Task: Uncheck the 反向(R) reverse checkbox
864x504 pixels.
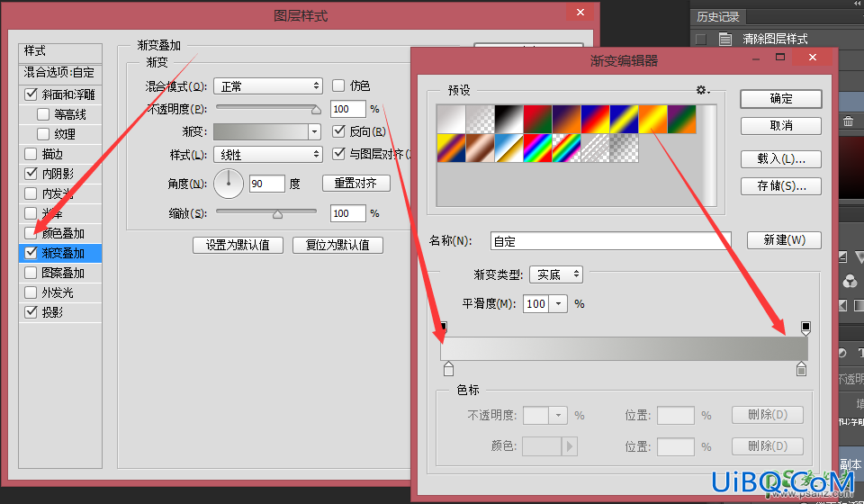Action: click(x=338, y=131)
